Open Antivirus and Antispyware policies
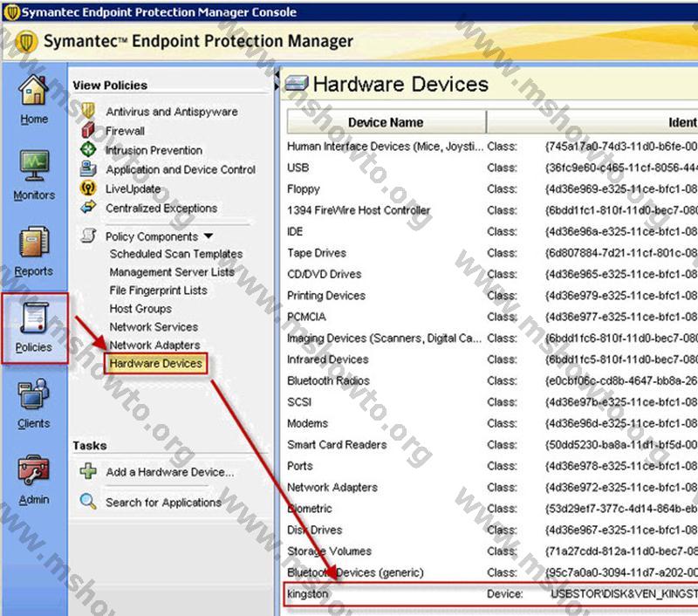This screenshot has height=616, width=698. pyautogui.click(x=172, y=112)
